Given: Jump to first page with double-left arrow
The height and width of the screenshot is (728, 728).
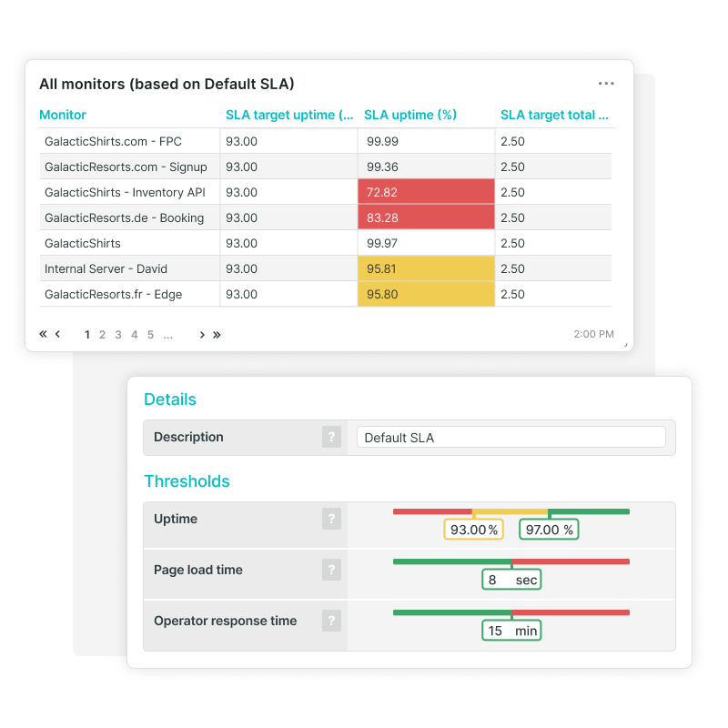Looking at the screenshot, I should [x=43, y=334].
